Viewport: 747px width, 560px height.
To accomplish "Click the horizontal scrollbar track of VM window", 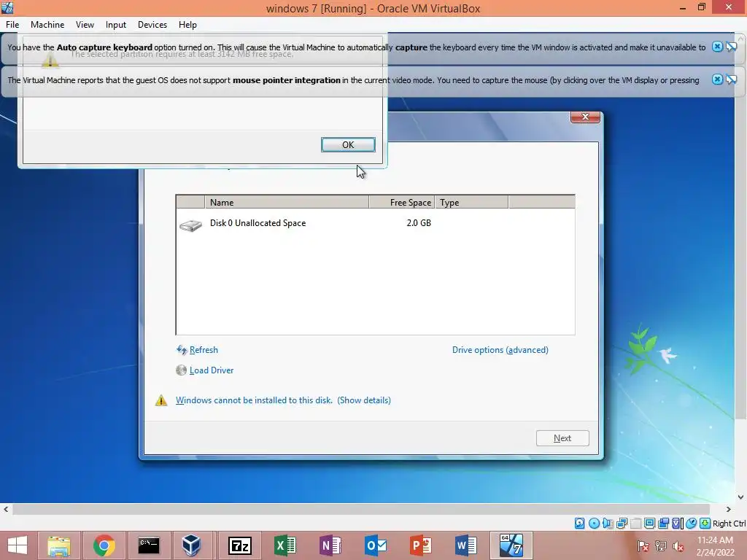I will [x=361, y=509].
